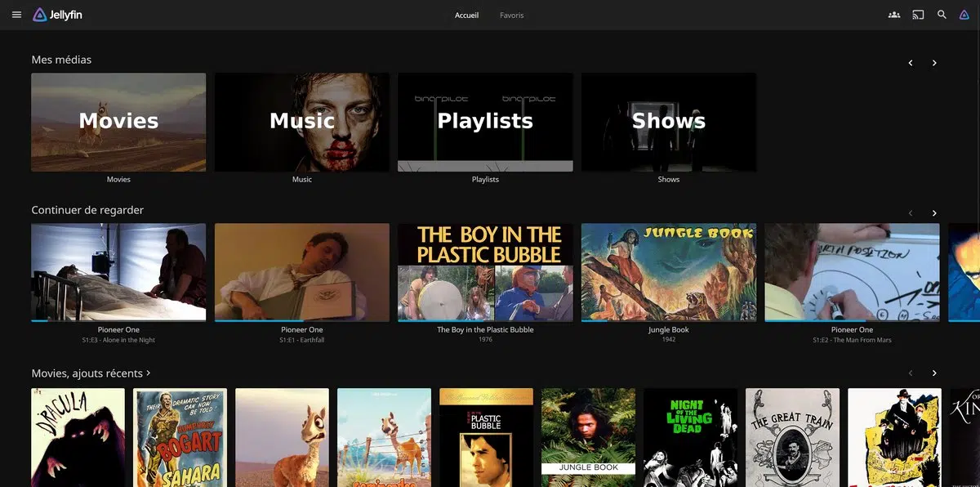Image resolution: width=980 pixels, height=487 pixels.
Task: Click the 'Jungle Book' title text
Action: click(669, 330)
